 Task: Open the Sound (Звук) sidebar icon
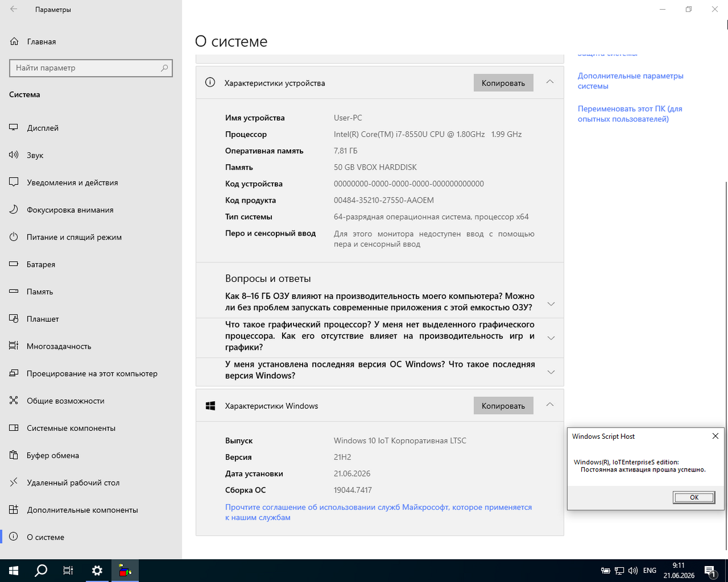point(14,155)
